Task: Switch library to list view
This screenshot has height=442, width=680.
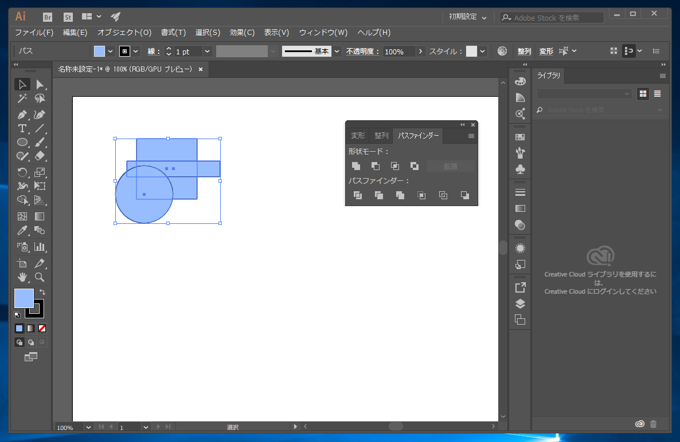Action: coord(657,94)
